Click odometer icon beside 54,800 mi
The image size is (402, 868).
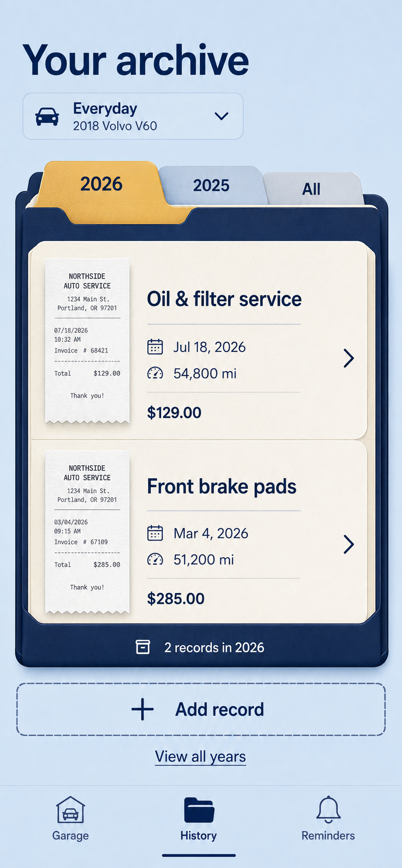point(155,373)
